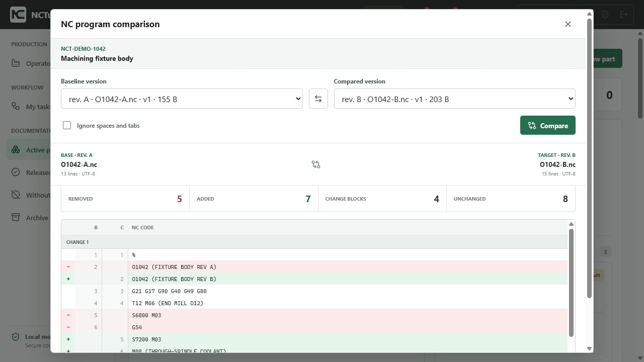Enable Ignore spaces and tabs checkbox
Image resolution: width=644 pixels, height=362 pixels.
(67, 125)
